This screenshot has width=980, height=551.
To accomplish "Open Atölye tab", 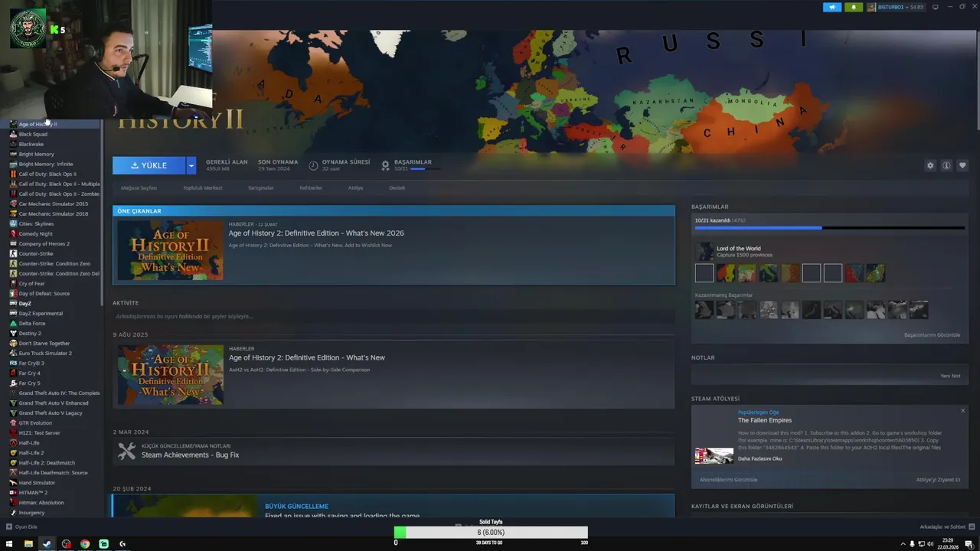I will tap(355, 187).
